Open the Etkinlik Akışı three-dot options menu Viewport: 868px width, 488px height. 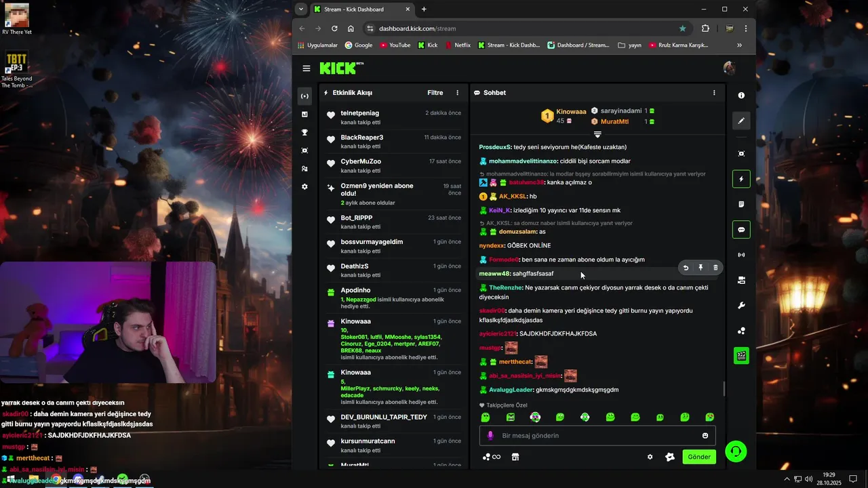(457, 93)
